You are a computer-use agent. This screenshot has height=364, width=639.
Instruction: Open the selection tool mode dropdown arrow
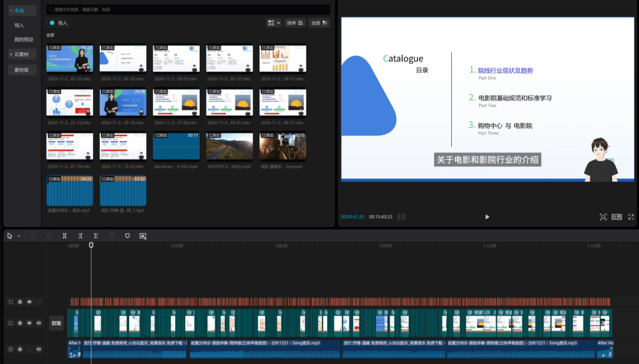(x=19, y=236)
